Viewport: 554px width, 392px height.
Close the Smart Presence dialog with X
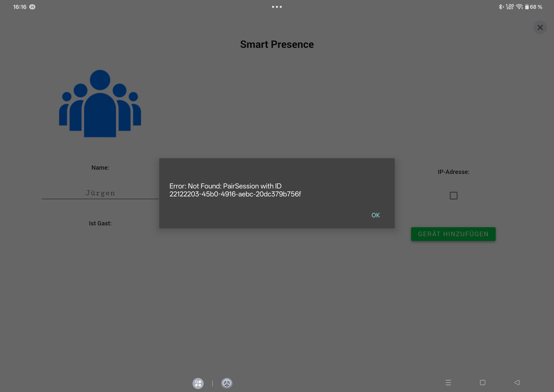pyautogui.click(x=540, y=27)
